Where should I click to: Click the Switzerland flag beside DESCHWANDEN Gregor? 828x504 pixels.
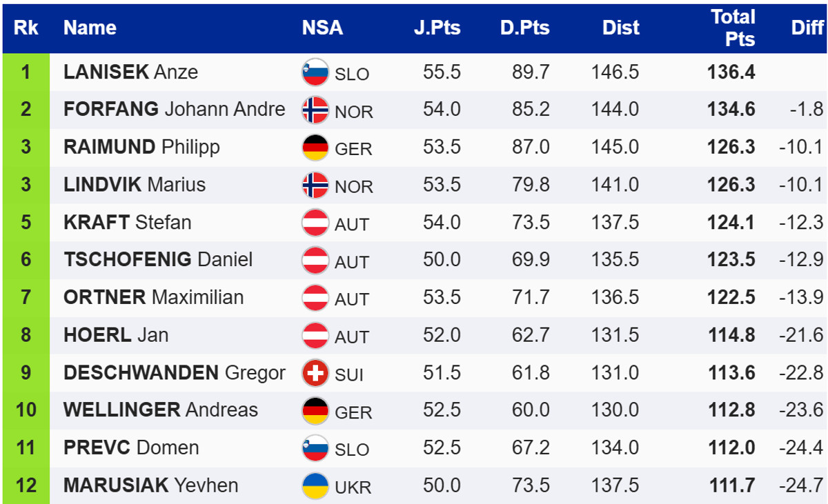(x=315, y=373)
